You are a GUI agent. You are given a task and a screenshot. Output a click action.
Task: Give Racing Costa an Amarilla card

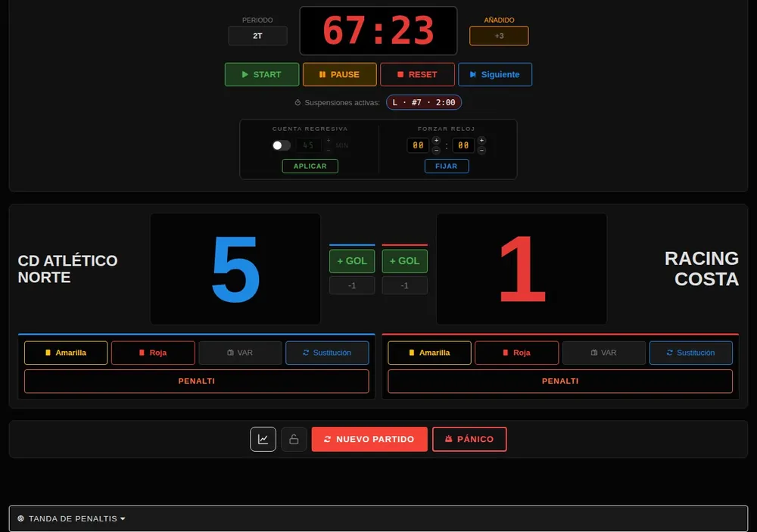pos(430,353)
